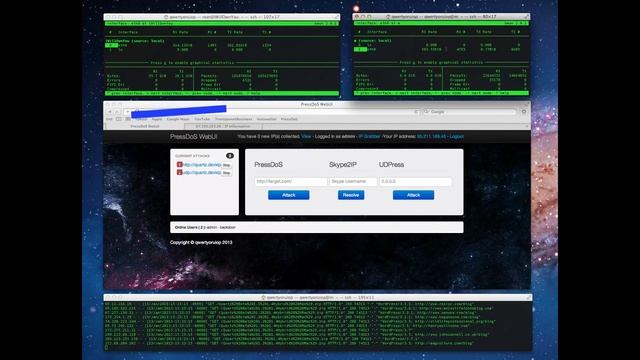The image size is (640, 360).
Task: Open the IP Grabber link
Action: pos(369,136)
